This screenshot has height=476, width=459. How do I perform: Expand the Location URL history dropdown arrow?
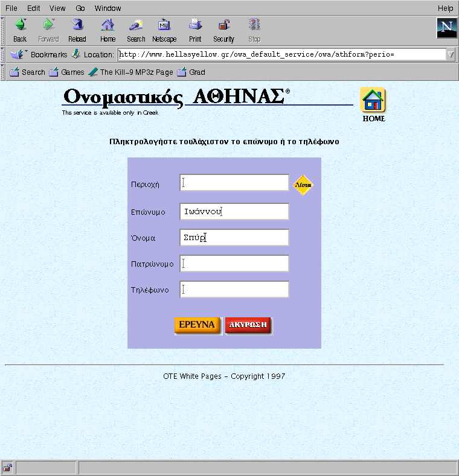[451, 54]
